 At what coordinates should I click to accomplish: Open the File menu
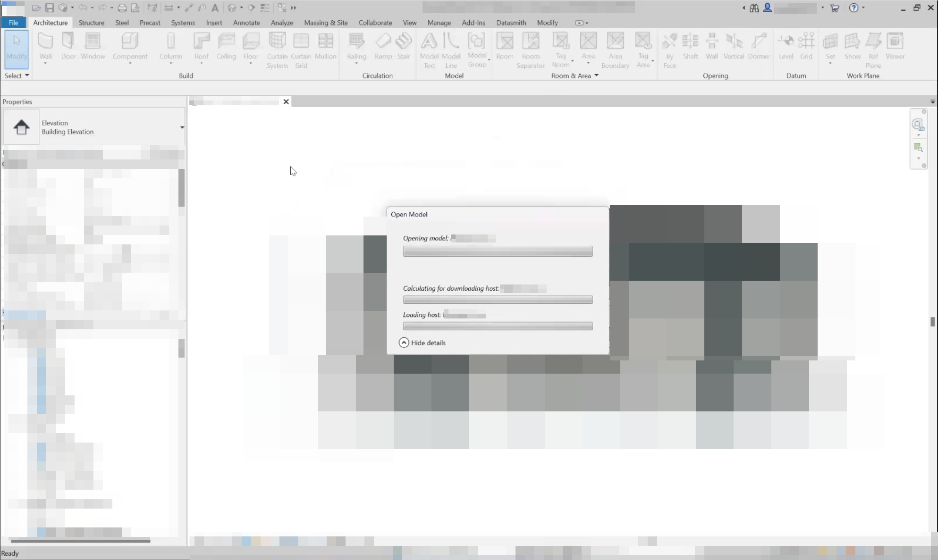[13, 23]
